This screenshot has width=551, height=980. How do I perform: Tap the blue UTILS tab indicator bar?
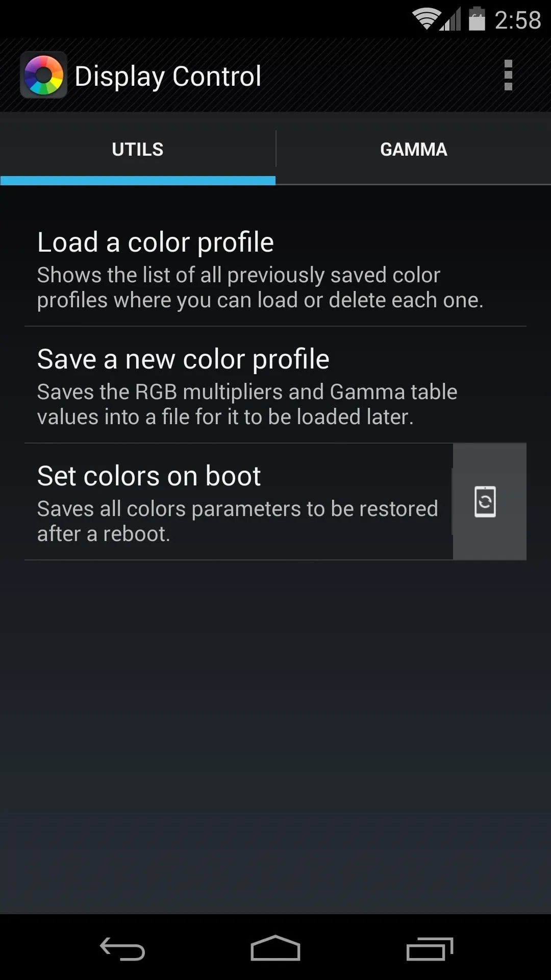(138, 180)
